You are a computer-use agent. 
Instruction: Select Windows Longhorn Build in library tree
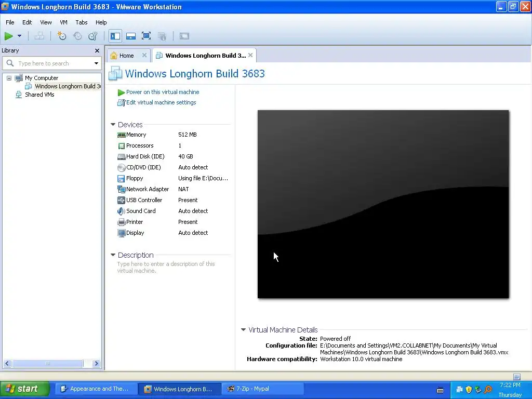click(x=68, y=86)
